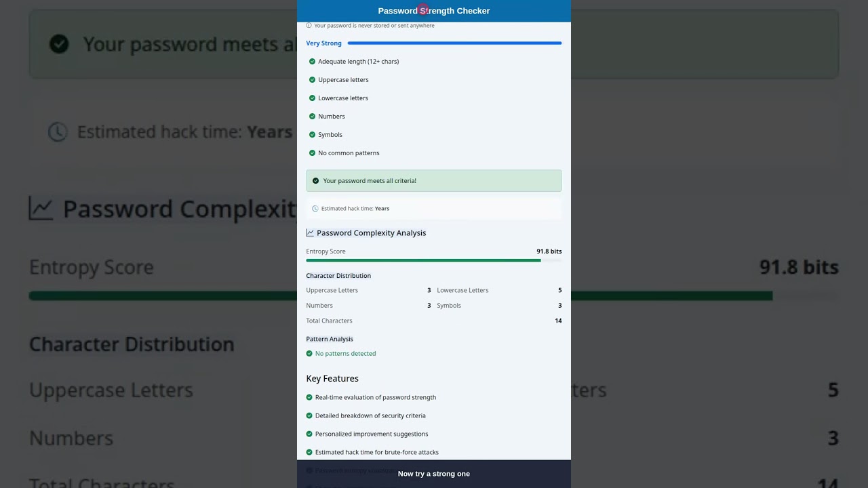The width and height of the screenshot is (868, 488).
Task: Click the 'Entropy Score' label in center panel
Action: pos(325,251)
